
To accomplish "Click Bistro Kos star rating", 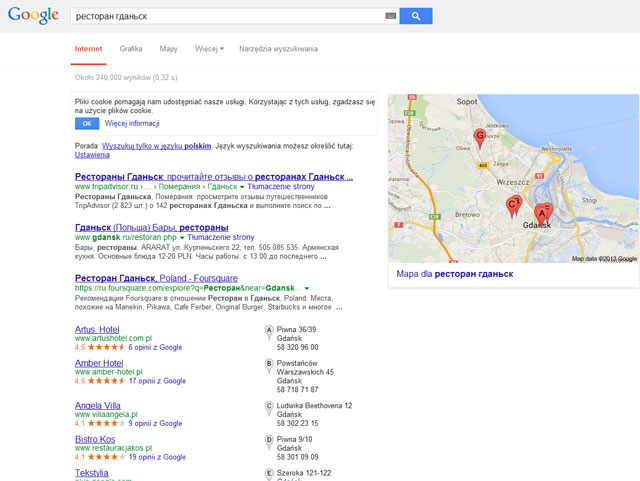I will pyautogui.click(x=106, y=457).
